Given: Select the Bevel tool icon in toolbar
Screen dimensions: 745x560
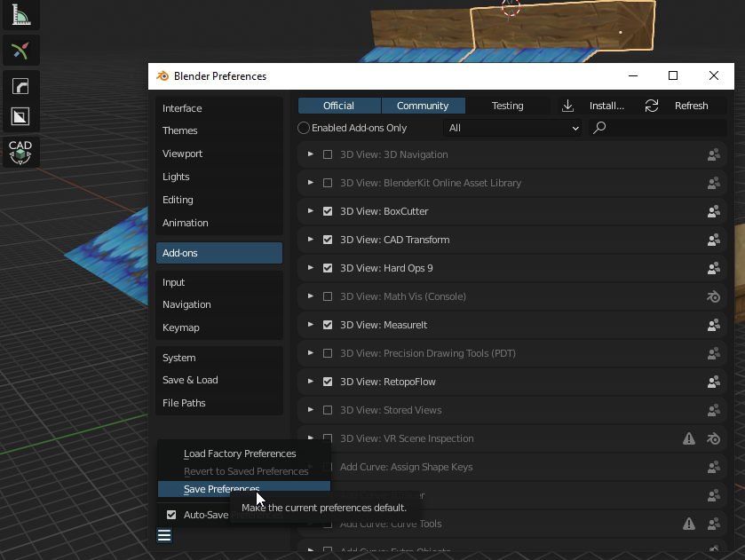Looking at the screenshot, I should pos(21,86).
